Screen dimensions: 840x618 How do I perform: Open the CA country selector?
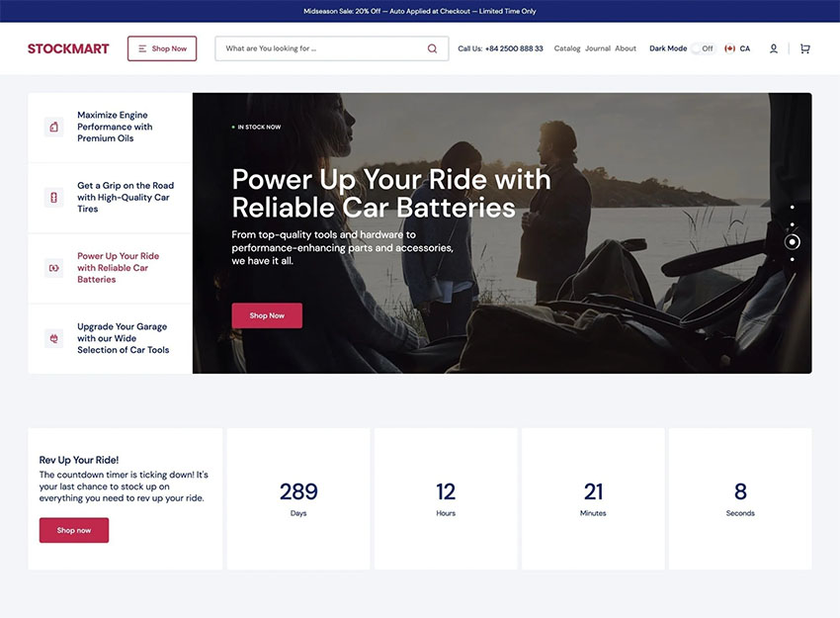pos(735,47)
